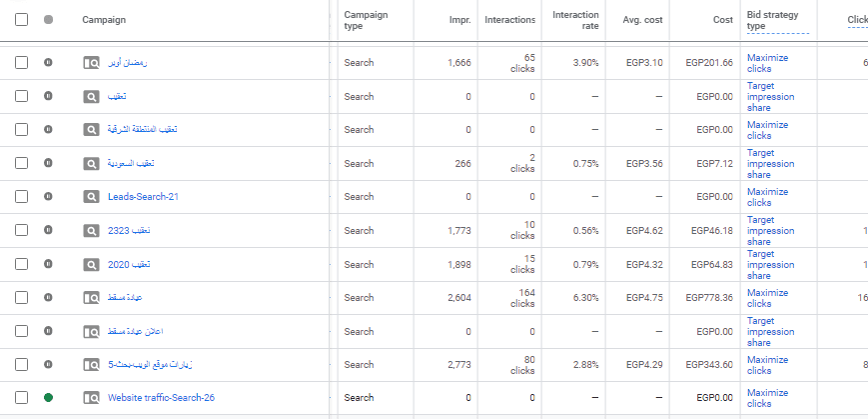The image size is (868, 419).
Task: Select the checkbox for Leads-Search-21 campaign
Action: click(x=21, y=197)
